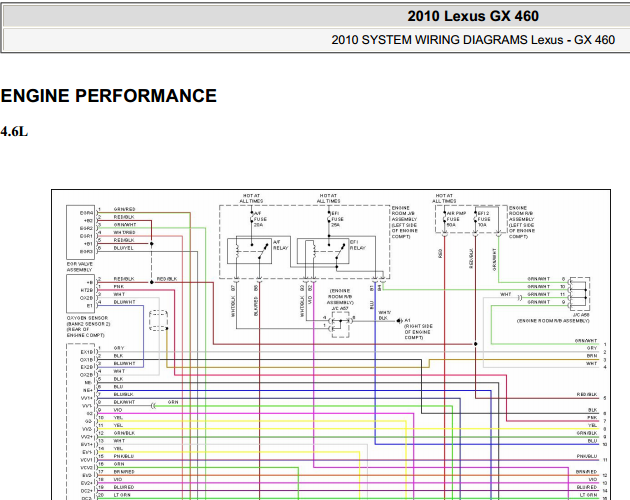Screen dimensions: 630x500
Task: Click the 'A/F RELAY' label
Action: point(280,245)
